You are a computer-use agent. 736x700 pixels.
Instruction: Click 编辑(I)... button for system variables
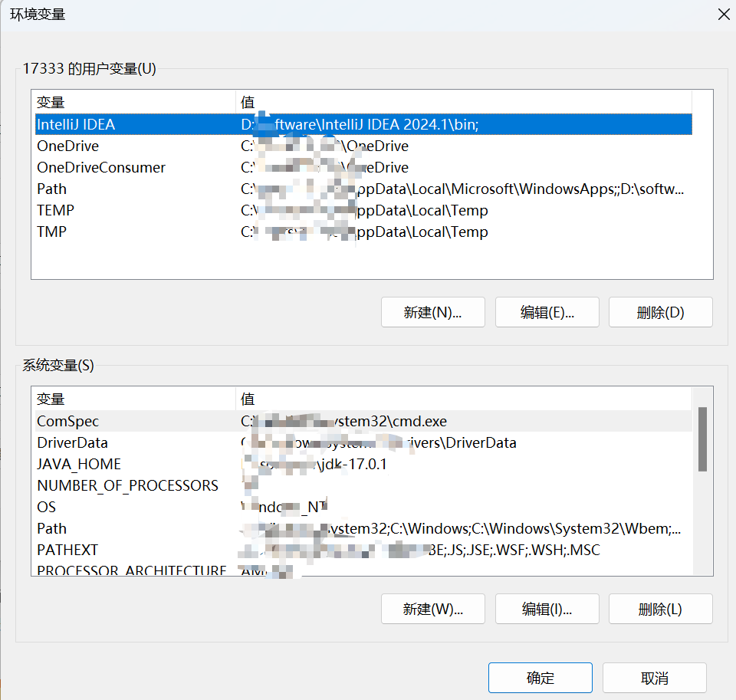[547, 609]
